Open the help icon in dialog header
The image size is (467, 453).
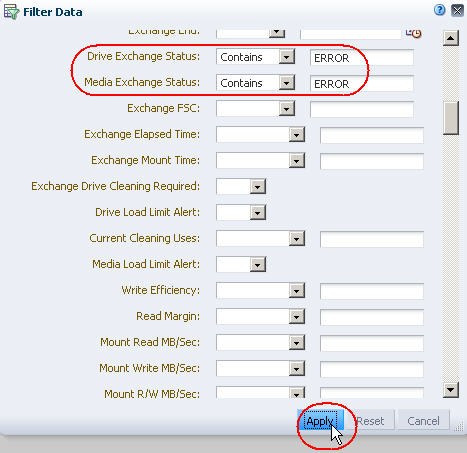pos(440,10)
